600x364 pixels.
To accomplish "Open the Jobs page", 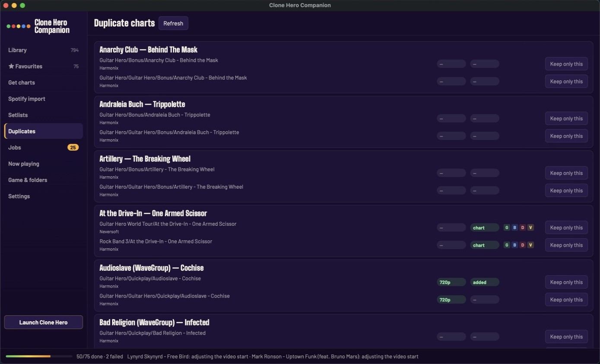I will [43, 148].
